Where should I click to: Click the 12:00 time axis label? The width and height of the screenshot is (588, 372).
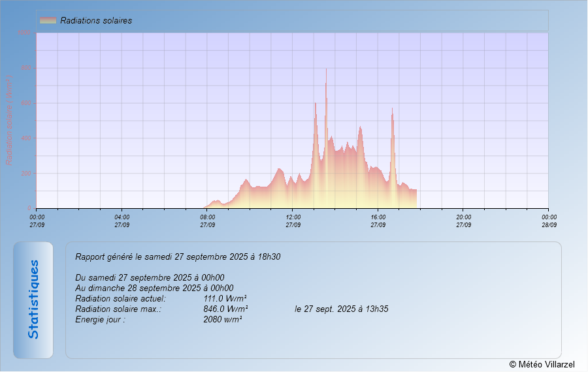coord(293,221)
